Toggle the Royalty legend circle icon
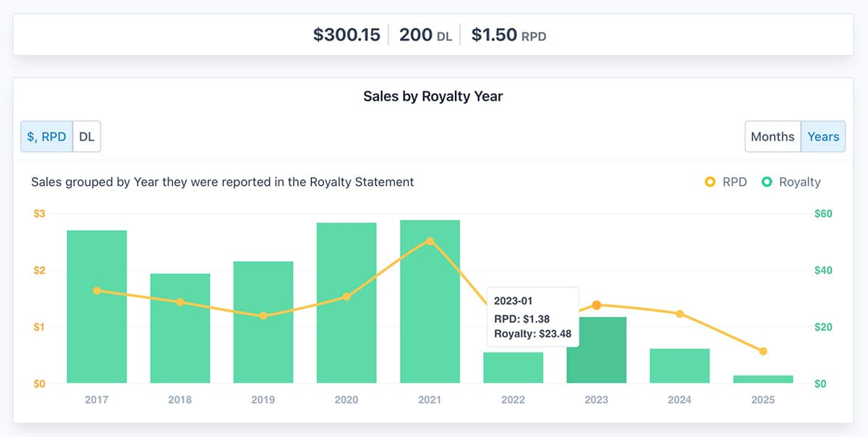Screen dimensions: 868x437 pos(767,182)
